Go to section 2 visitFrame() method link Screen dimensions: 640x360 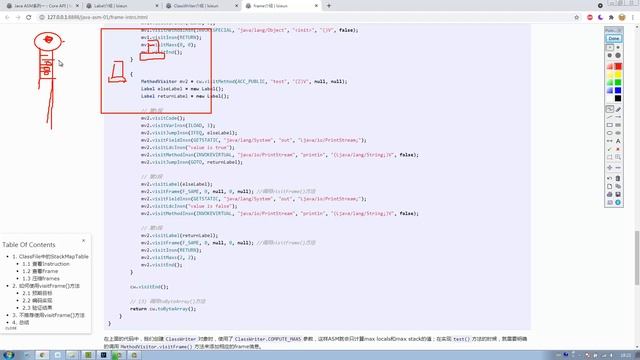(46, 286)
